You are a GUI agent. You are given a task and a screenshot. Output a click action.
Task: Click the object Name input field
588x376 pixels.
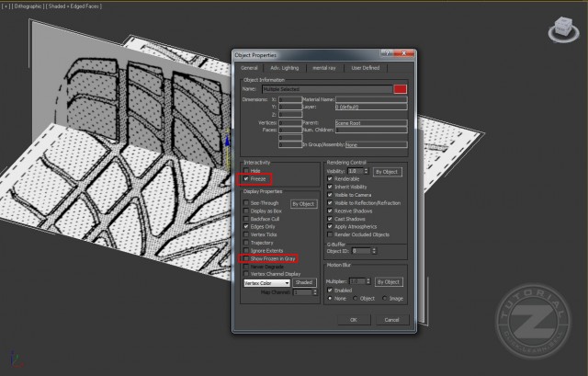pos(327,89)
